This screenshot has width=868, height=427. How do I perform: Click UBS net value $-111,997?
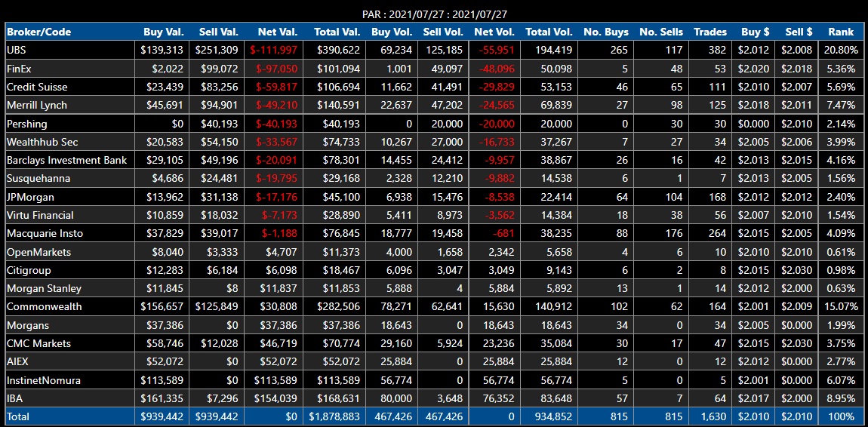(x=272, y=51)
